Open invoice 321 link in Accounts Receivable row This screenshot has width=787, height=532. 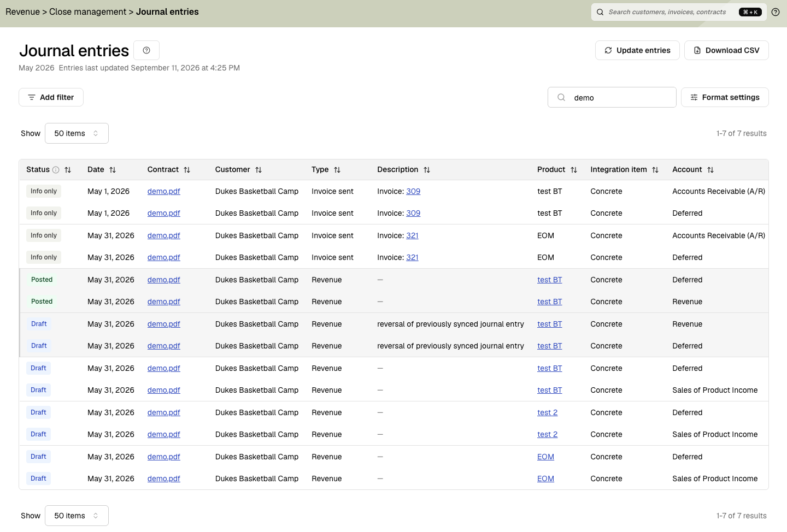click(412, 235)
